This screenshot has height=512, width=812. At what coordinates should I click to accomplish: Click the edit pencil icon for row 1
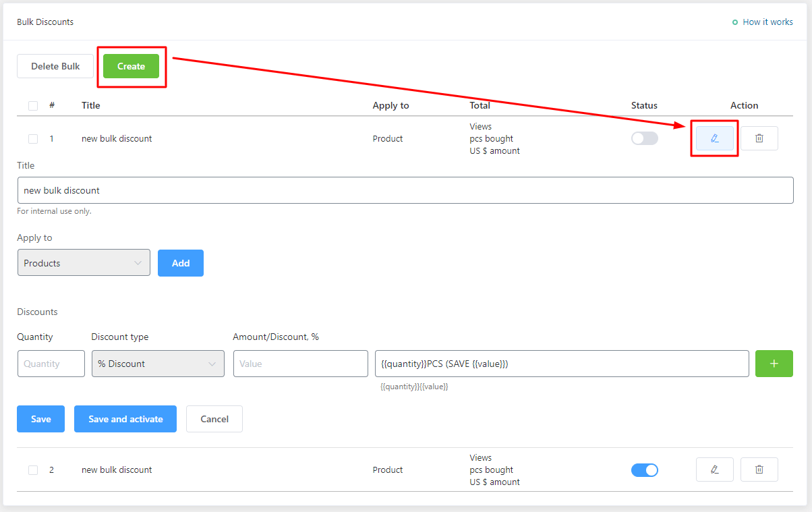tap(714, 138)
